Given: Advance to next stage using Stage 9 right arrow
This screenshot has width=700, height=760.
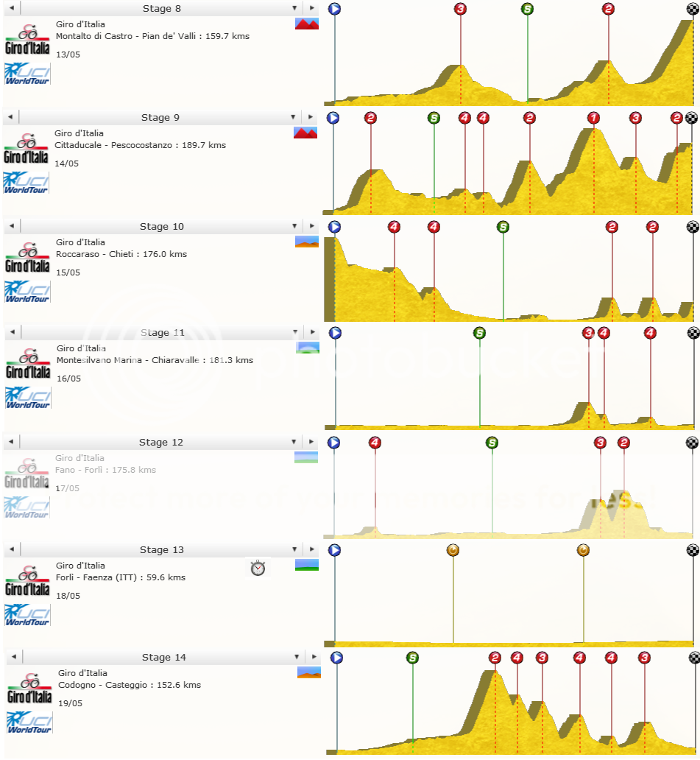Looking at the screenshot, I should (x=312, y=116).
